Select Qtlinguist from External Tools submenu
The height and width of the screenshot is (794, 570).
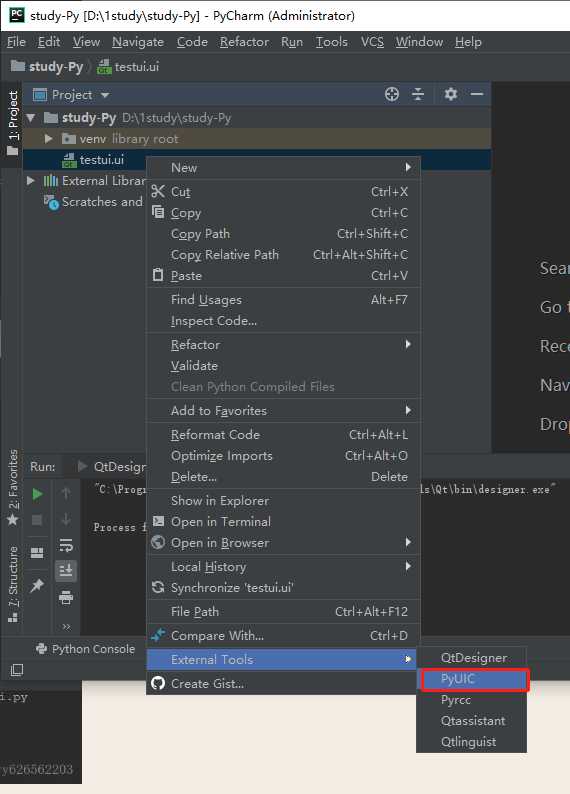472,742
